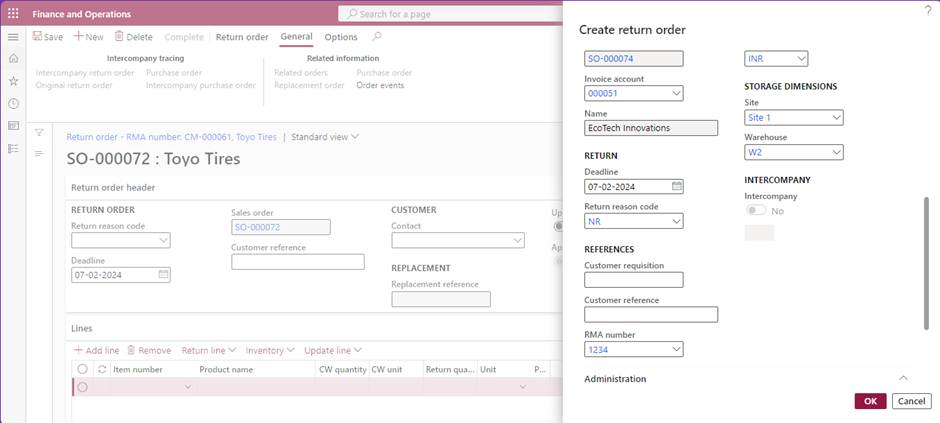Screen dimensions: 940x423
Task: Open Modules list icon in sidebar
Action: pyautogui.click(x=13, y=149)
